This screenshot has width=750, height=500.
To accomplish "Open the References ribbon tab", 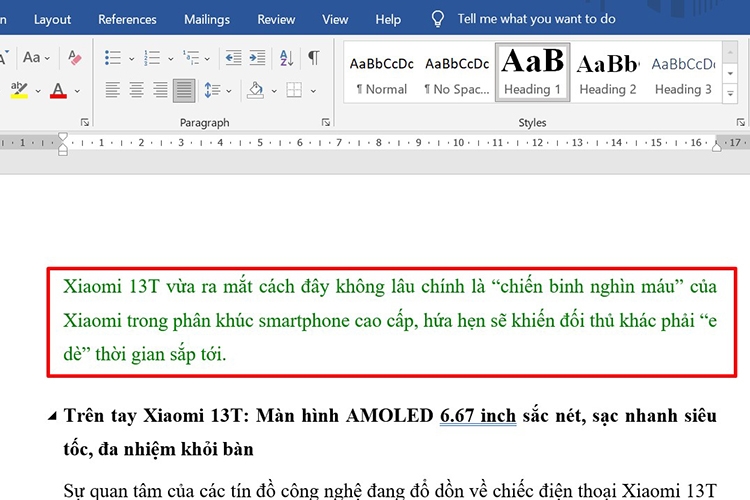I will coord(127,20).
